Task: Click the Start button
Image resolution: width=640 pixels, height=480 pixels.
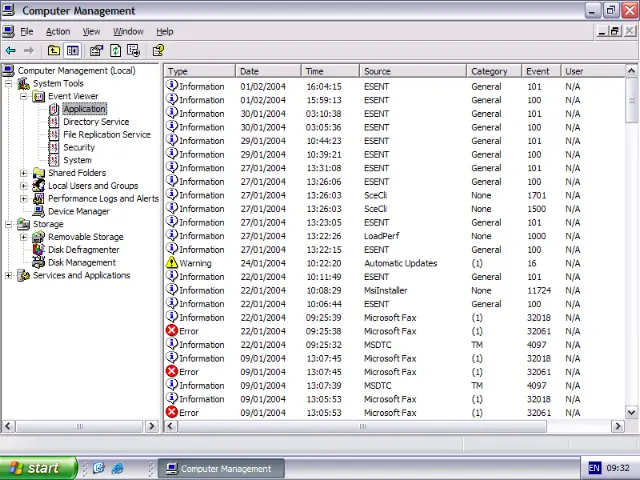Action: (x=38, y=468)
